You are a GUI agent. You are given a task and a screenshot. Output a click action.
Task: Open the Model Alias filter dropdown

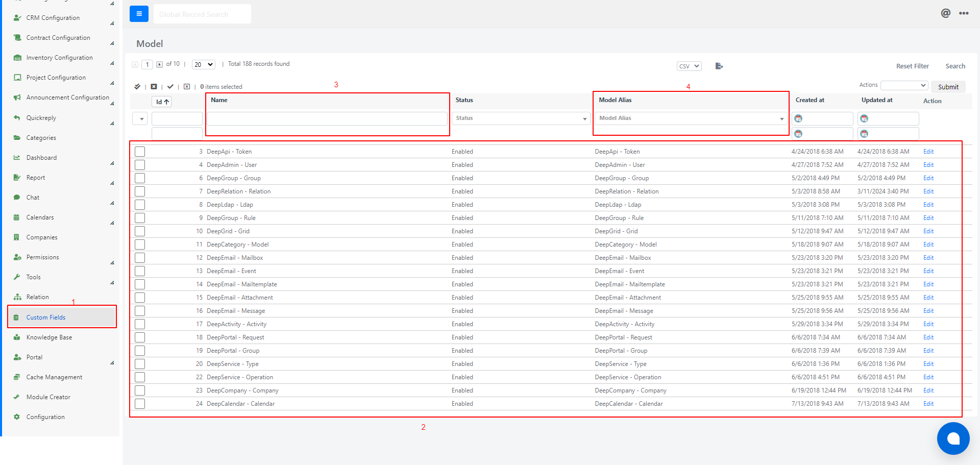coord(691,118)
